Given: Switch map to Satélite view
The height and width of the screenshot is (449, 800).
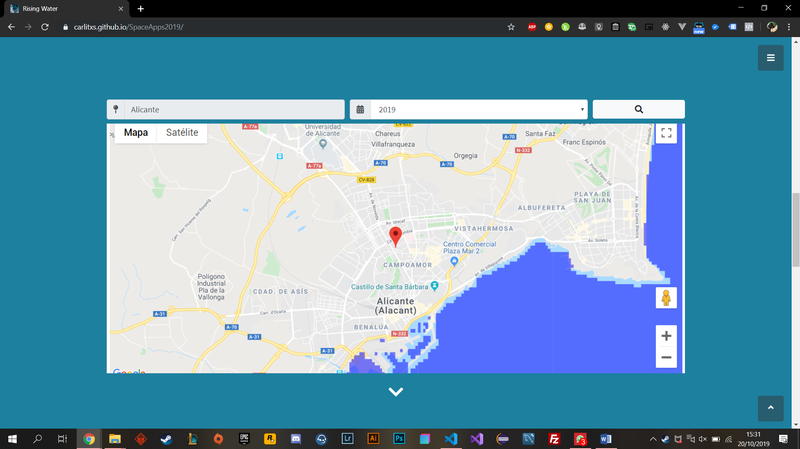Looking at the screenshot, I should [182, 133].
